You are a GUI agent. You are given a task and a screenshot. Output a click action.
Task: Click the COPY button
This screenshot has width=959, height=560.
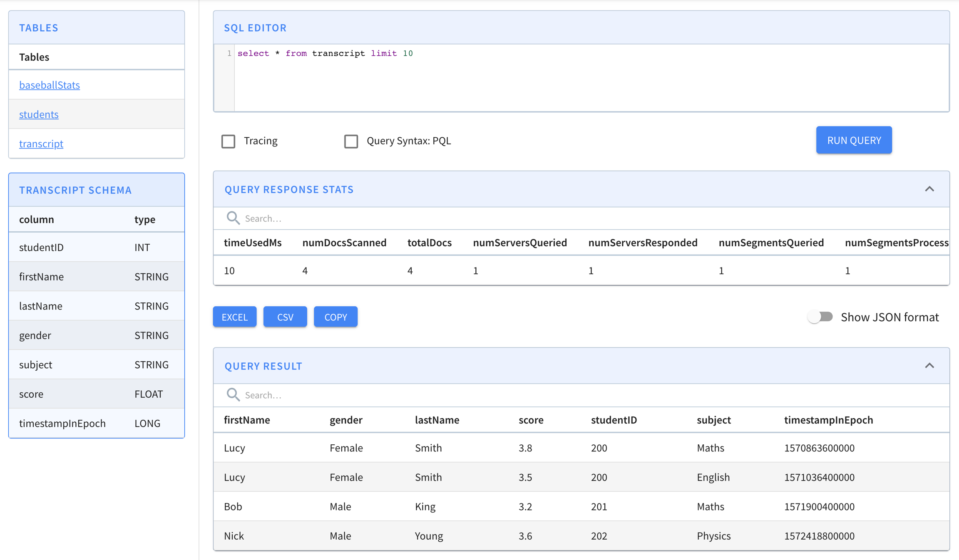pos(335,317)
